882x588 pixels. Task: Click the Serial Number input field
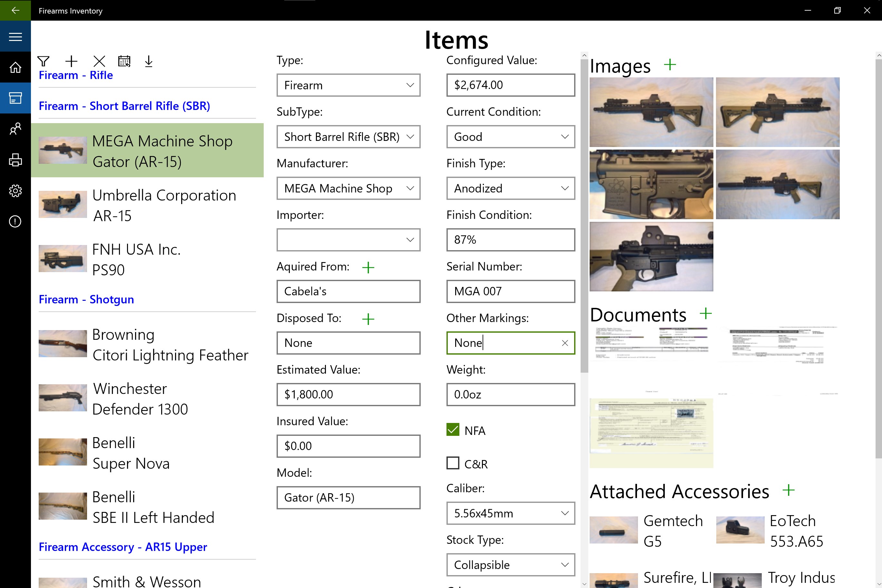click(510, 291)
